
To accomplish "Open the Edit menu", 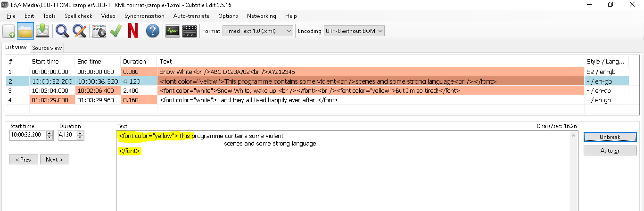I will [29, 16].
